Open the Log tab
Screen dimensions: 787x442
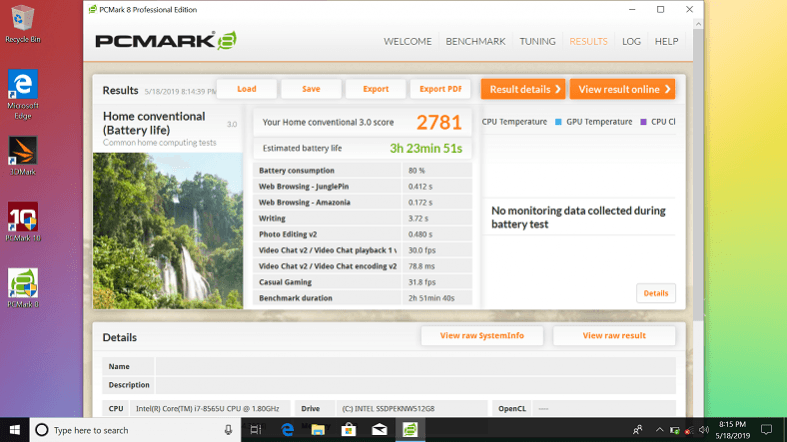click(631, 41)
